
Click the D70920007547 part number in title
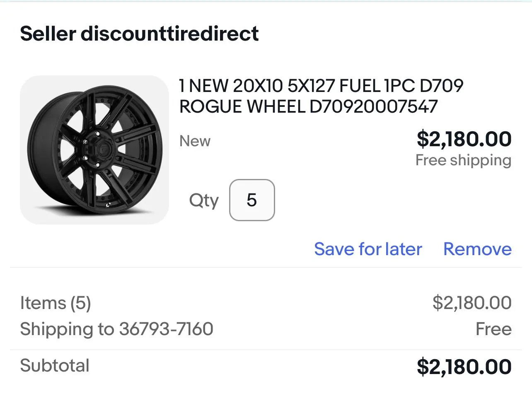pyautogui.click(x=374, y=106)
